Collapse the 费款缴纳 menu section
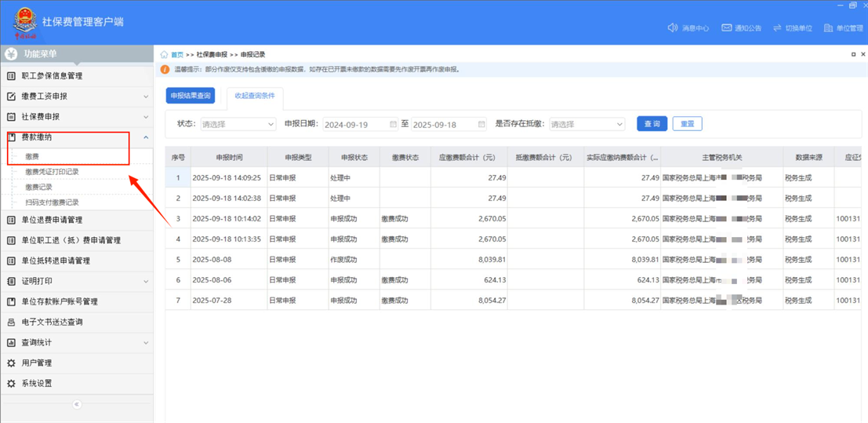The width and height of the screenshot is (868, 423). [x=146, y=137]
